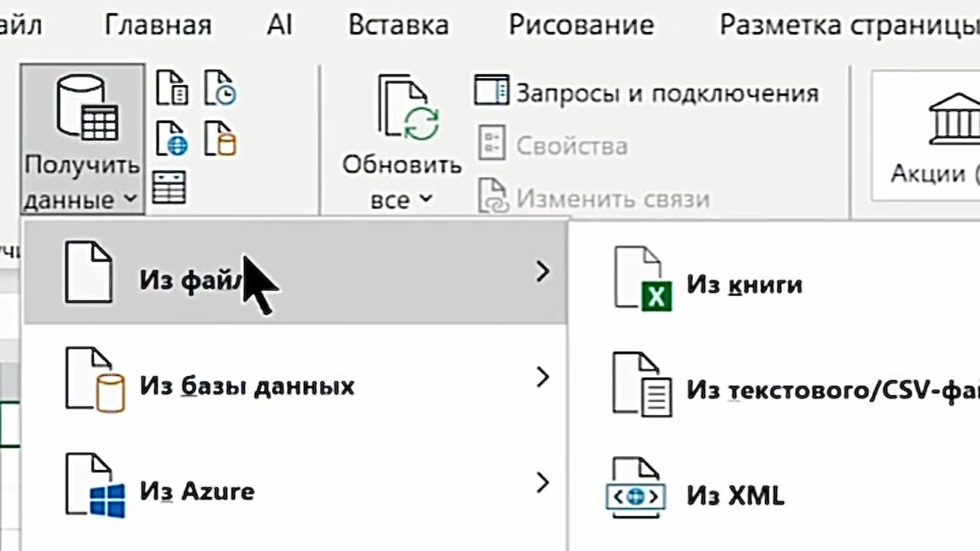The width and height of the screenshot is (980, 551).
Task: Open Запросы и подключения pane
Action: click(x=645, y=93)
